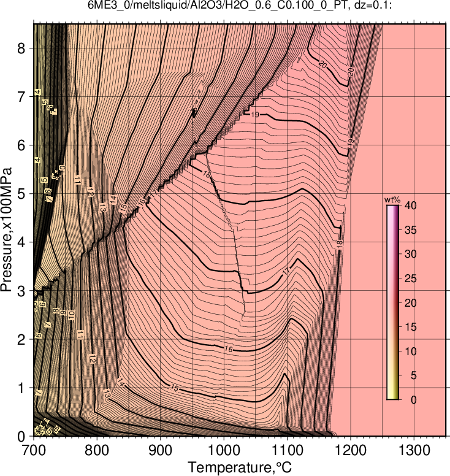Image resolution: width=450 pixels, height=476 pixels.
Task: Select the temperature axis tick label 1200
Action: pyautogui.click(x=351, y=450)
